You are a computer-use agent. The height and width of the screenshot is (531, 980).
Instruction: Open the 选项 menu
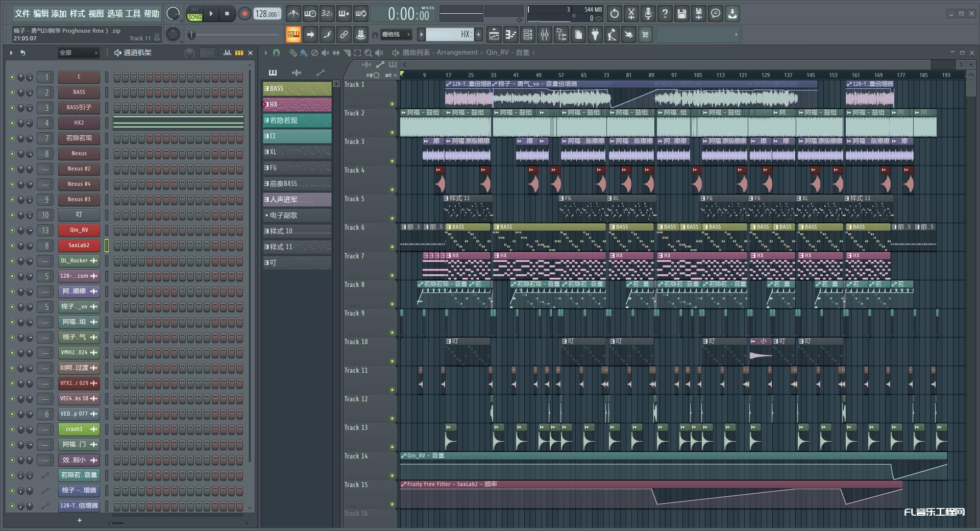(115, 14)
